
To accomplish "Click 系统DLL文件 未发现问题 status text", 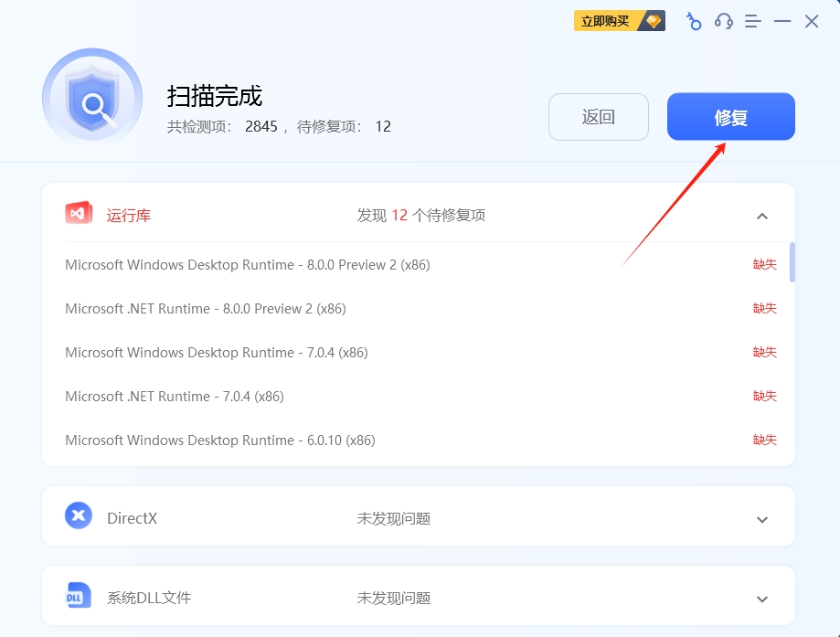I will pos(394,598).
